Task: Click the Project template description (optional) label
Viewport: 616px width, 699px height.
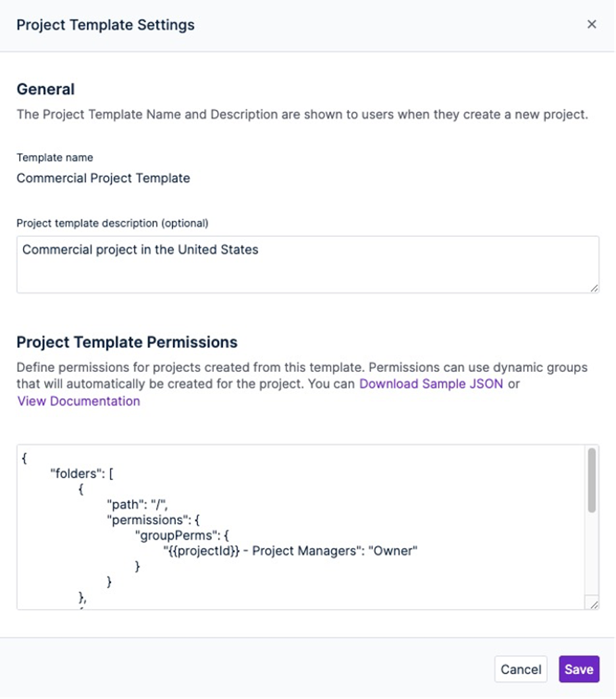Action: 112,223
